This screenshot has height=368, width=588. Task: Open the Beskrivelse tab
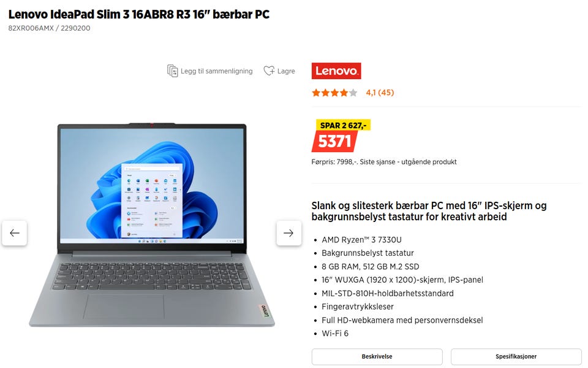pyautogui.click(x=377, y=356)
